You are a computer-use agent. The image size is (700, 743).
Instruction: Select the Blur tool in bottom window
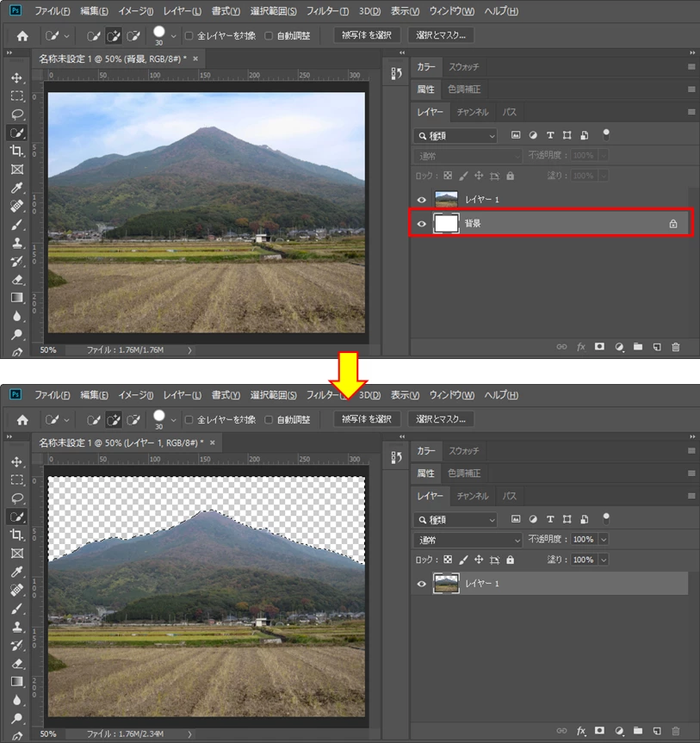[17, 700]
